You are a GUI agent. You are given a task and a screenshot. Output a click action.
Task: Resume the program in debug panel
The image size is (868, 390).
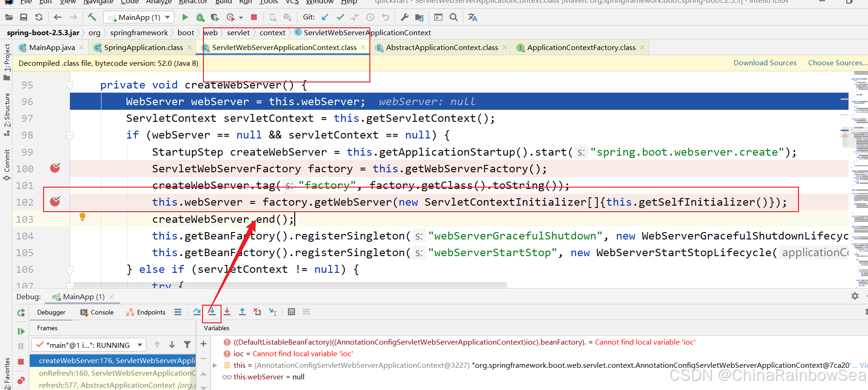pos(21,331)
